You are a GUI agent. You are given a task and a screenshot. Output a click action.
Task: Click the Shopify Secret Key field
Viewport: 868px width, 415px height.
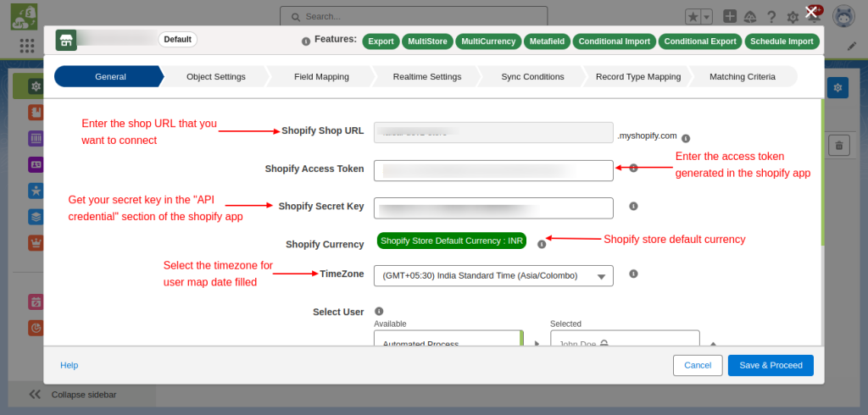coord(493,208)
